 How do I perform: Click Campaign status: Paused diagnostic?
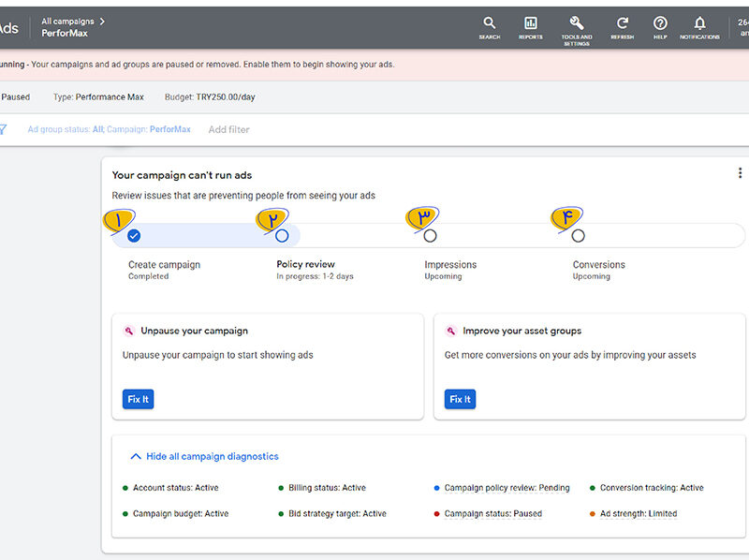[x=493, y=514]
